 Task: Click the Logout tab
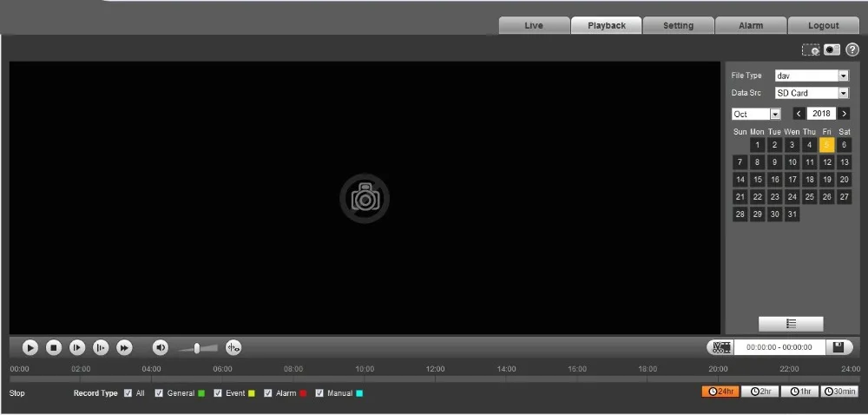click(x=824, y=25)
